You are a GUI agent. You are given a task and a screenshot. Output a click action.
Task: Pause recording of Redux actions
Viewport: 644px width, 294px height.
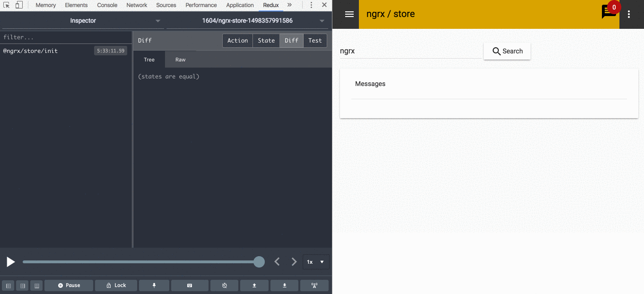coord(69,285)
